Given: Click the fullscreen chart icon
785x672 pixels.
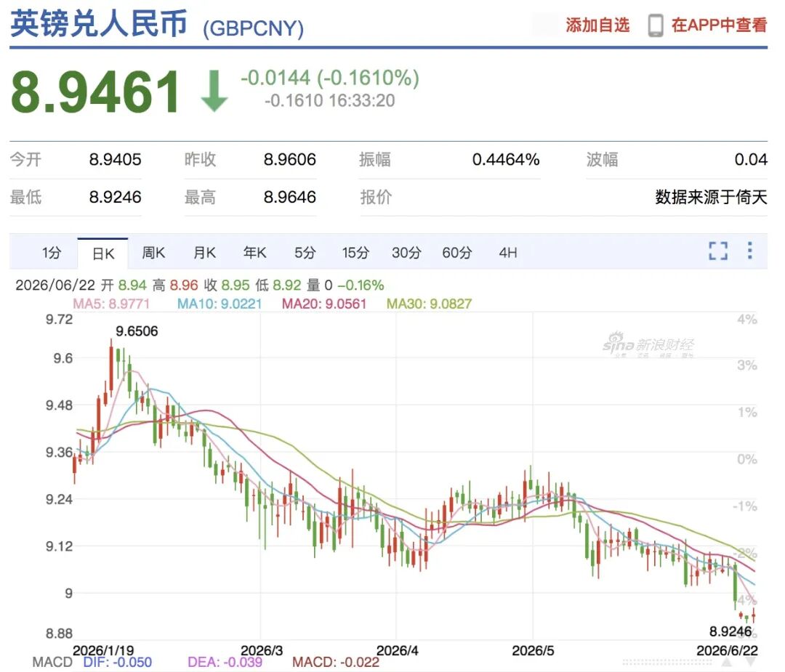Looking at the screenshot, I should (x=718, y=251).
